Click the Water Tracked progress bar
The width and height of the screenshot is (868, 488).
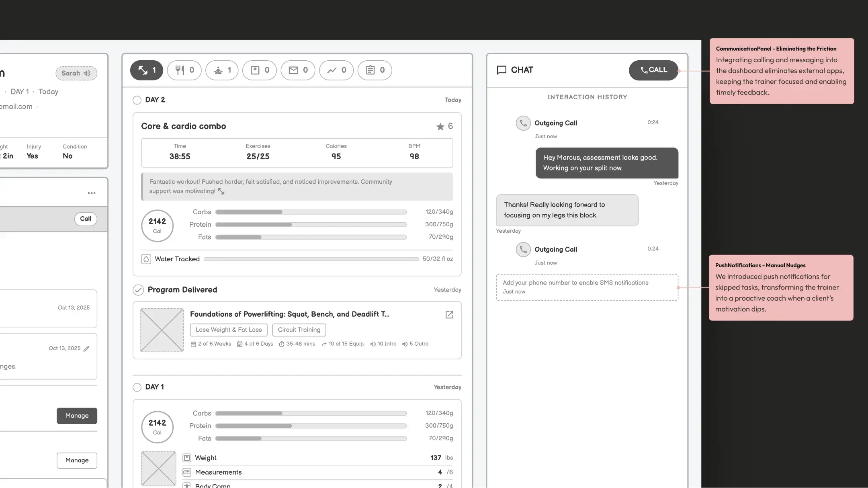coord(311,259)
